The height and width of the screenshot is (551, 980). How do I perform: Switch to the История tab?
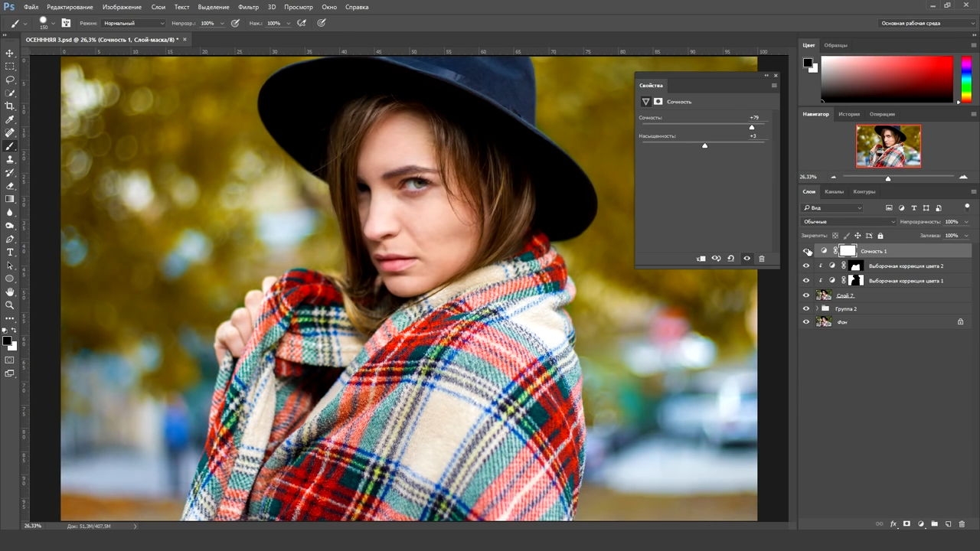tap(848, 114)
